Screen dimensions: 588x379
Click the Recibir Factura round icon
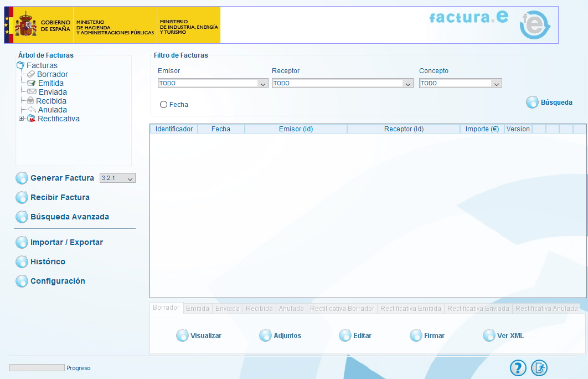[22, 197]
